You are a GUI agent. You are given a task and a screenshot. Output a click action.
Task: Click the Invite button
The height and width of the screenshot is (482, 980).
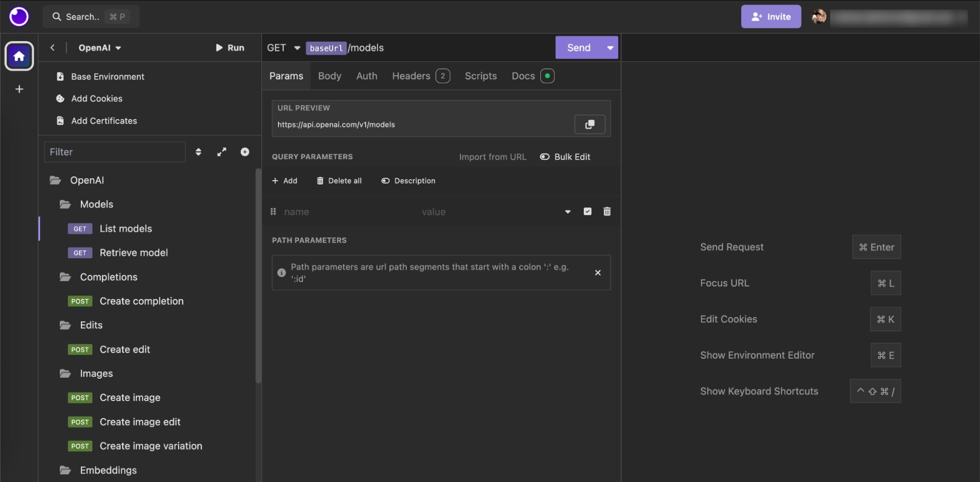click(x=771, y=17)
